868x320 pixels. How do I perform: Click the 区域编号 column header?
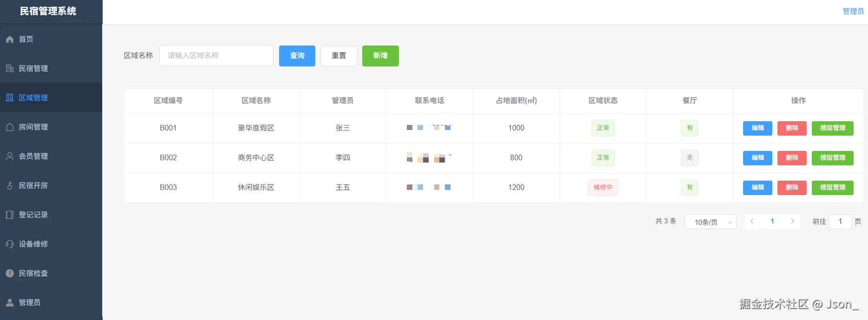pos(168,101)
